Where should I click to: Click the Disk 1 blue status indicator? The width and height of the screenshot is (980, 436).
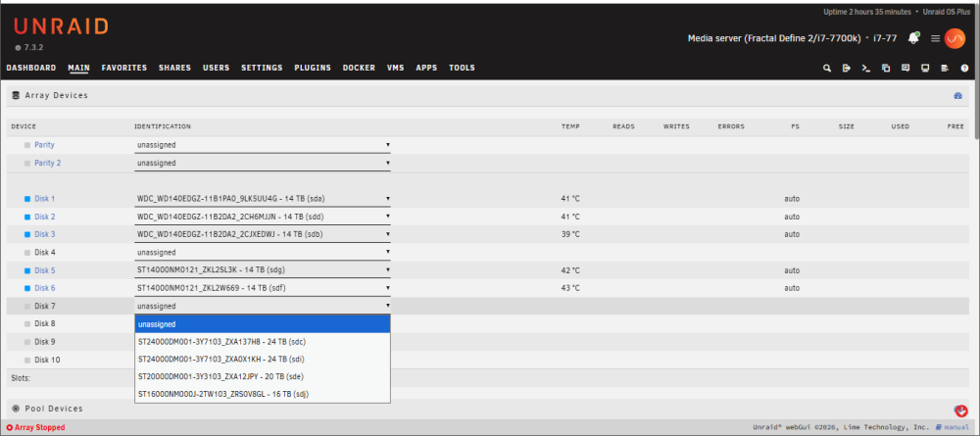26,199
